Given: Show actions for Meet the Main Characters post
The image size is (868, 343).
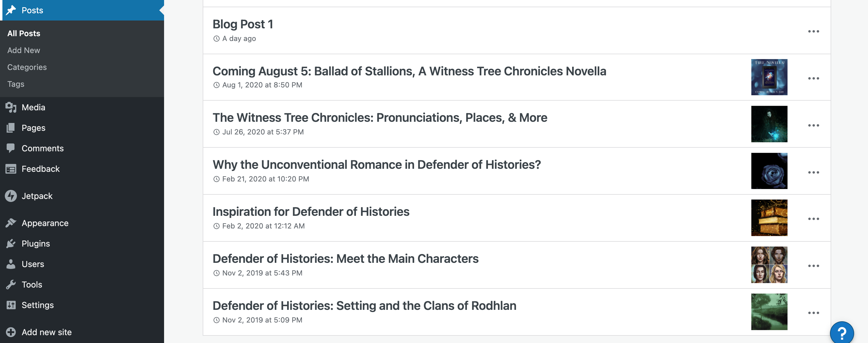Looking at the screenshot, I should coord(813,266).
